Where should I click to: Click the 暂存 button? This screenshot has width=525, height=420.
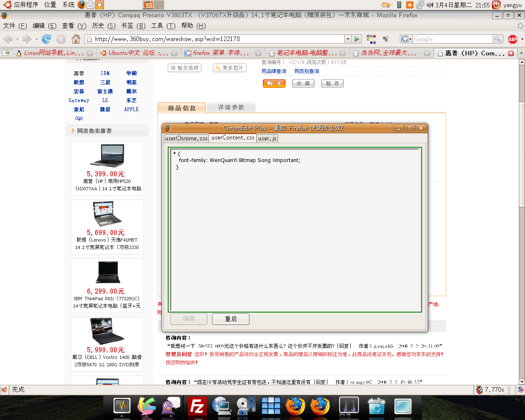pos(332,84)
